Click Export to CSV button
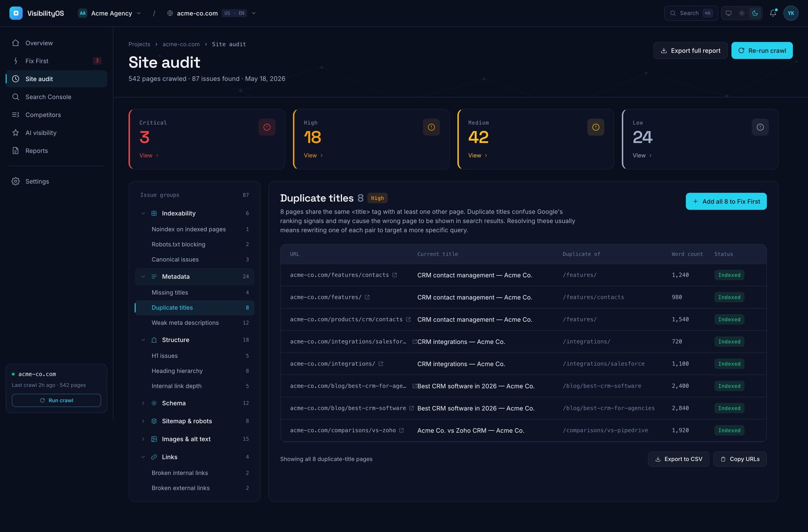The height and width of the screenshot is (532, 808). click(678, 459)
